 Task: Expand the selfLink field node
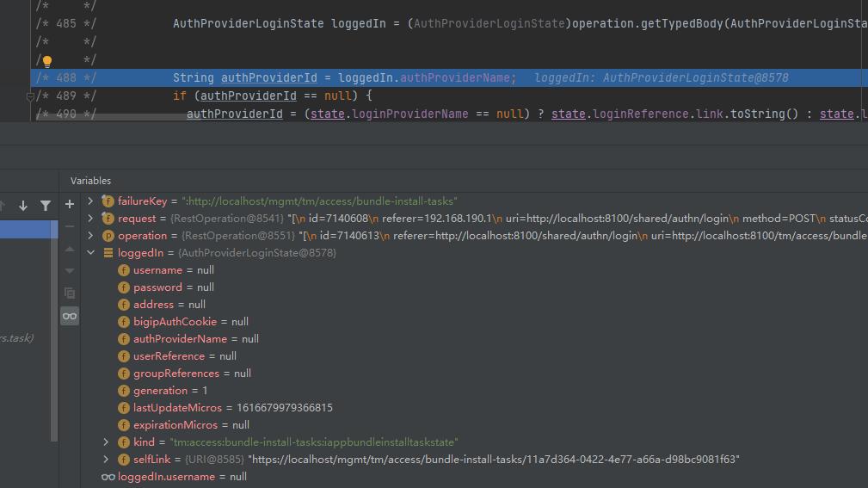(x=106, y=460)
